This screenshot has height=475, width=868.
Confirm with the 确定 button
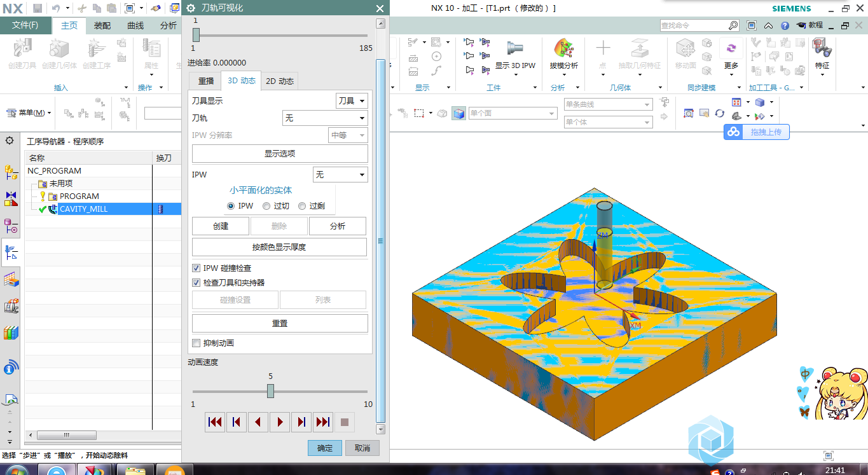tap(325, 448)
